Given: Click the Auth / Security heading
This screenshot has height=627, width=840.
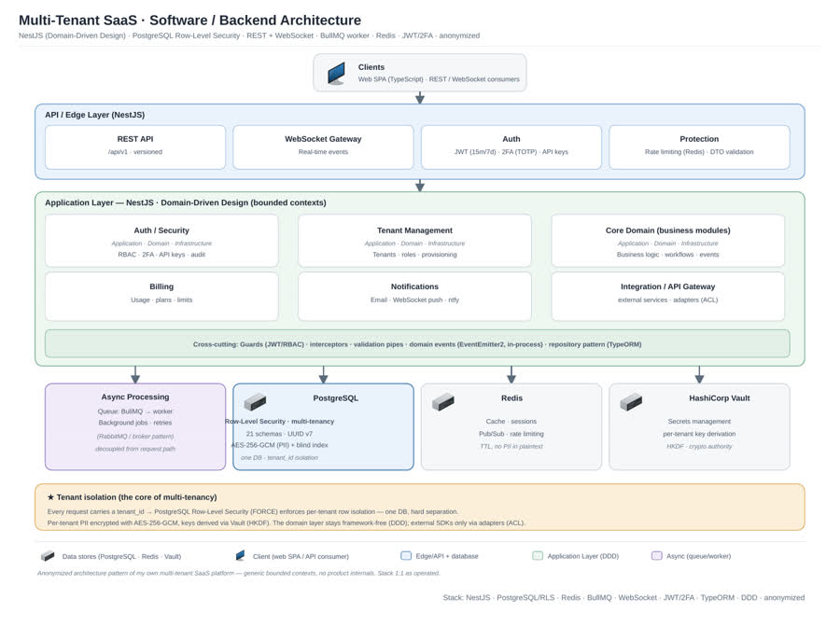Looking at the screenshot, I should pyautogui.click(x=161, y=230).
